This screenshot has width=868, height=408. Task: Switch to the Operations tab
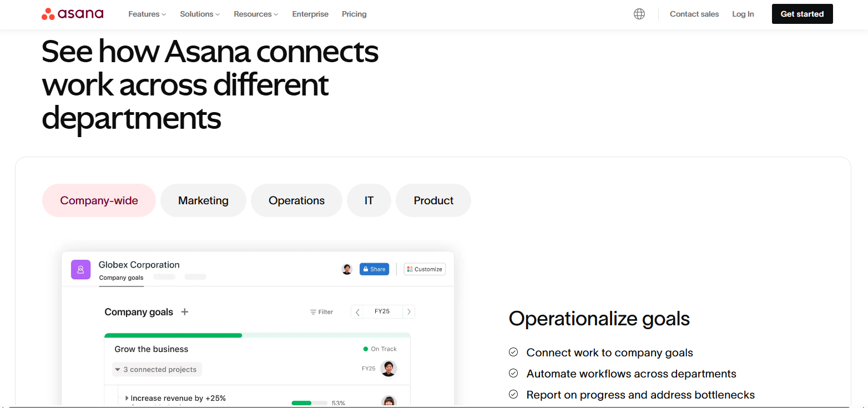coord(296,200)
